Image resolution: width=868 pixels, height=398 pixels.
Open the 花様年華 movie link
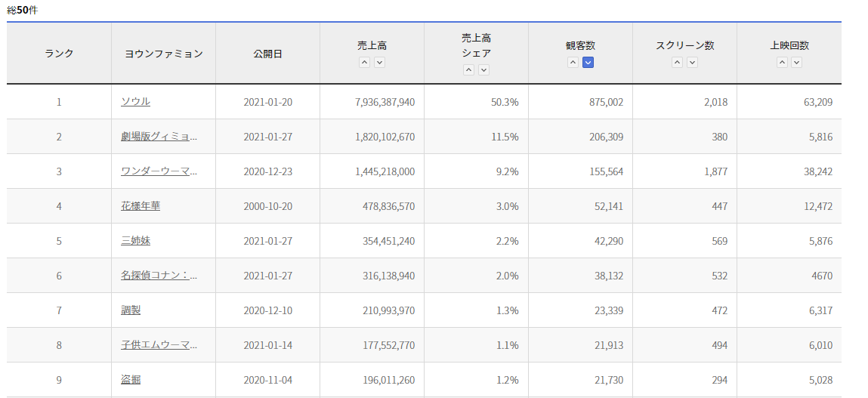tap(140, 206)
